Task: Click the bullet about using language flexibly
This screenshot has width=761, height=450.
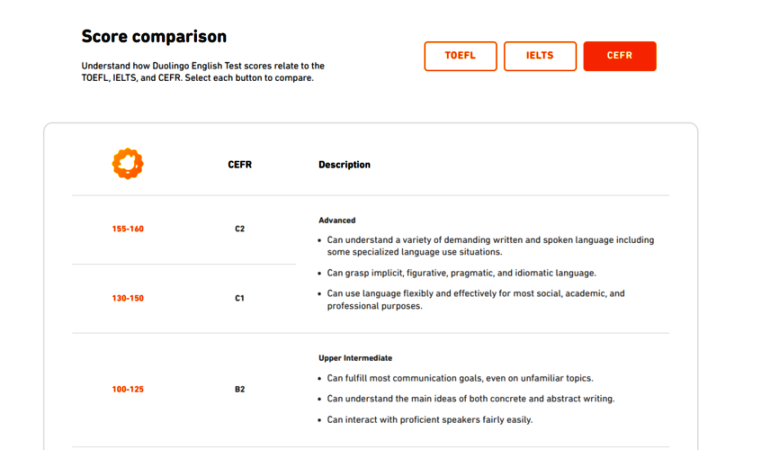Action: pyautogui.click(x=475, y=300)
